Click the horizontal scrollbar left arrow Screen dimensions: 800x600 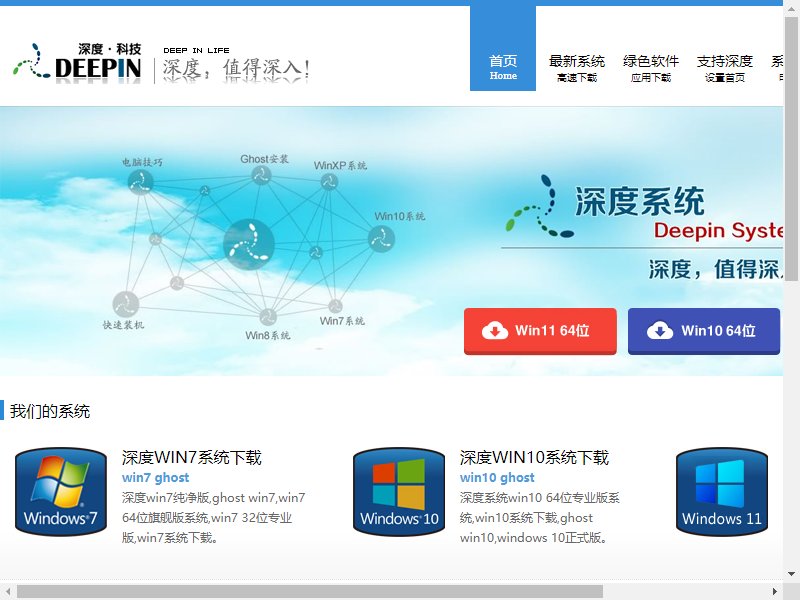pyautogui.click(x=8, y=592)
